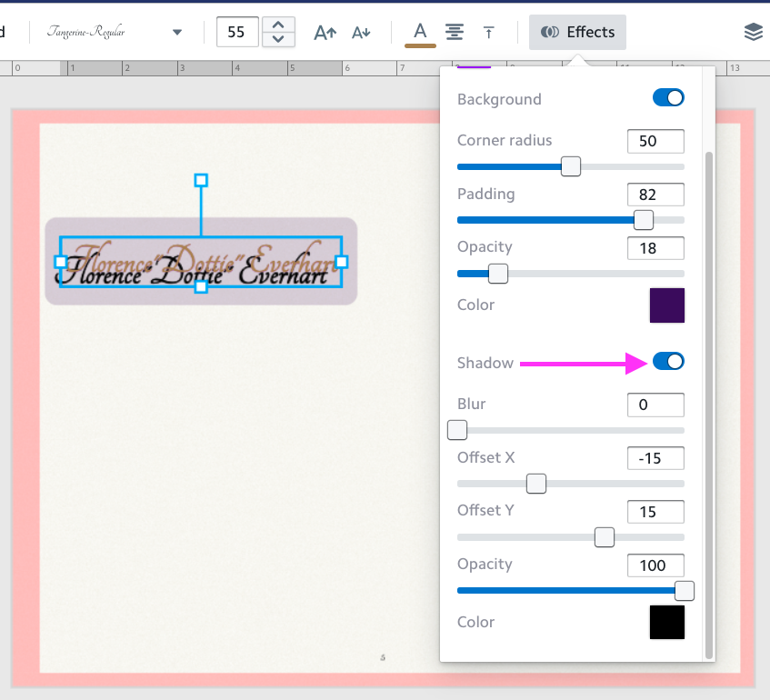Click the increase font size icon
This screenshot has width=770, height=700.
[x=325, y=32]
